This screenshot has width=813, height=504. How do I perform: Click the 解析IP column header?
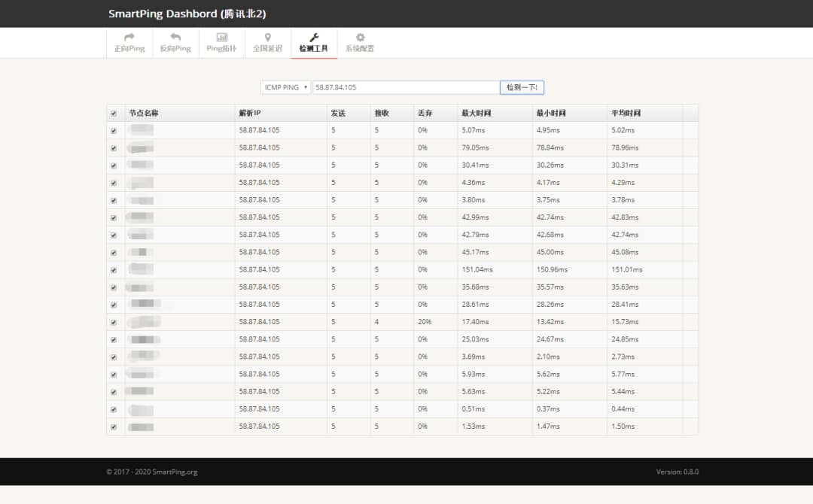click(250, 114)
